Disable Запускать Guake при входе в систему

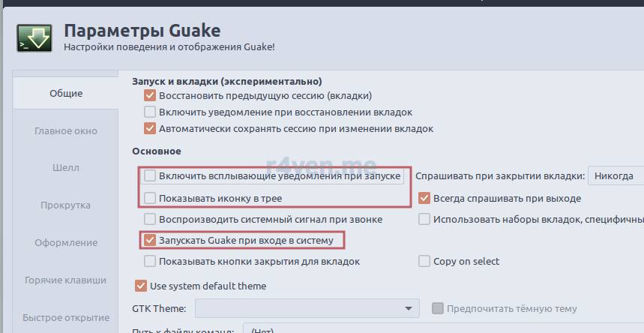point(150,241)
